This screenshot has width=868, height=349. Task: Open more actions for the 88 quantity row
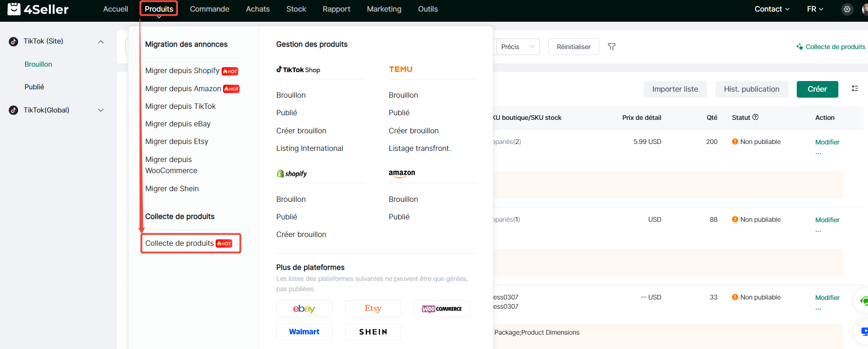point(818,231)
